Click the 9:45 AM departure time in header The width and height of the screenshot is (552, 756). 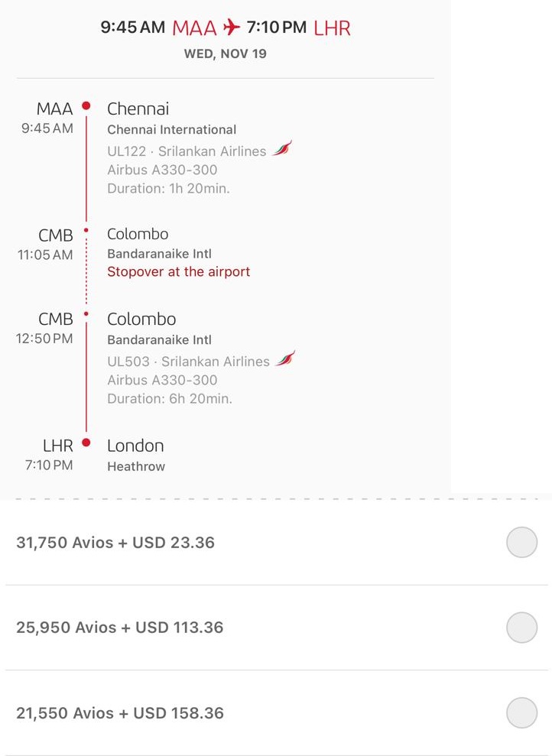click(x=132, y=28)
